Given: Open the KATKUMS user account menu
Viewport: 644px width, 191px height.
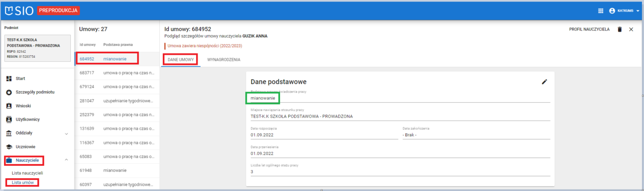Looking at the screenshot, I should click(624, 11).
